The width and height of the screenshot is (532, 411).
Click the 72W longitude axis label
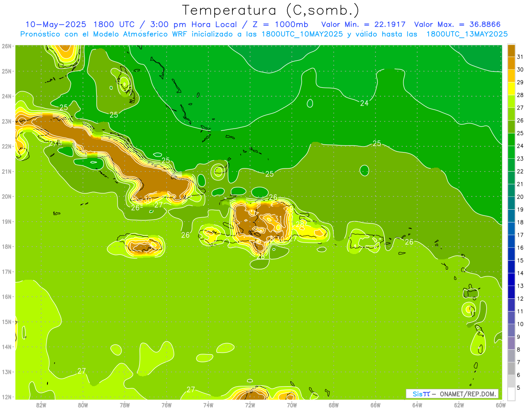(x=250, y=404)
